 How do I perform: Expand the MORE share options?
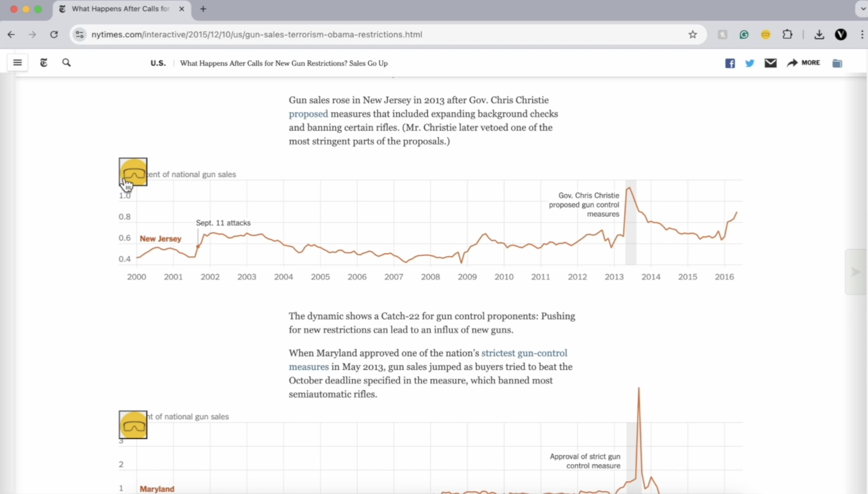[804, 63]
